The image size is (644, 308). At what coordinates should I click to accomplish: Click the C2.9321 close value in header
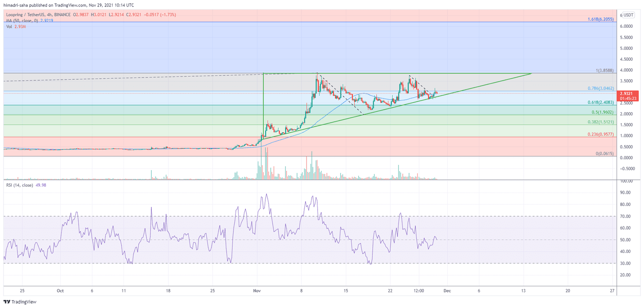pos(134,15)
